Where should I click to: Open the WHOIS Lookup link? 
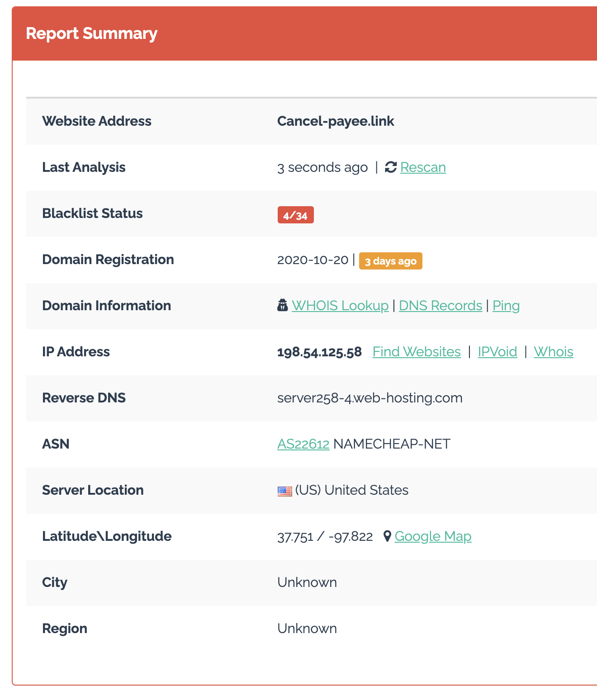coord(340,306)
